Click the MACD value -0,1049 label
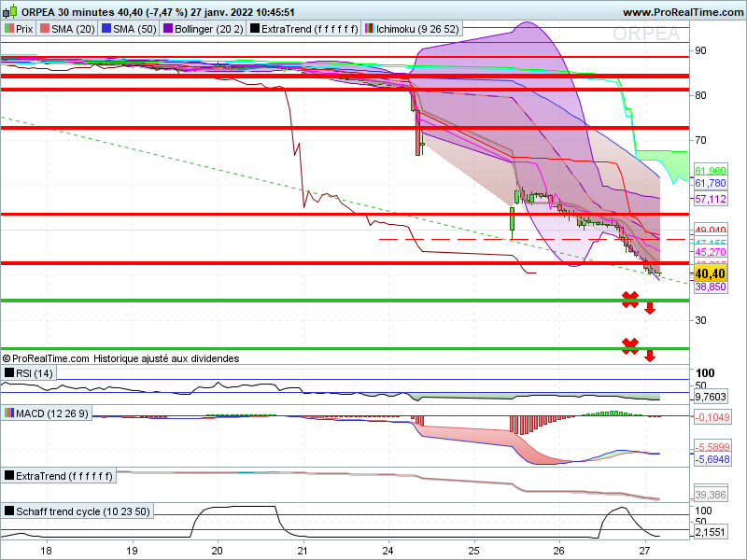This screenshot has height=560, width=747. coord(712,417)
